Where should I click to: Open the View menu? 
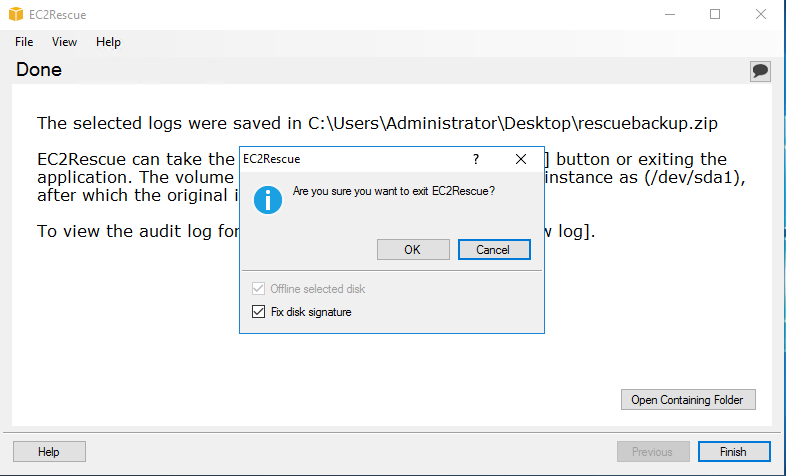click(64, 42)
